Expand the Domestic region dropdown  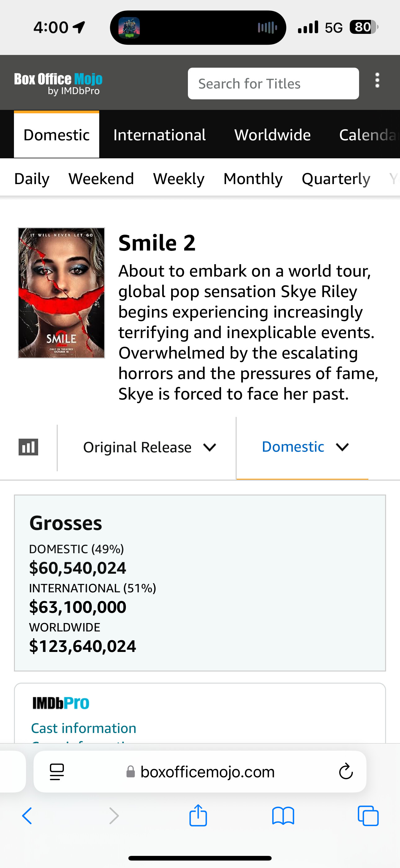[x=305, y=447]
